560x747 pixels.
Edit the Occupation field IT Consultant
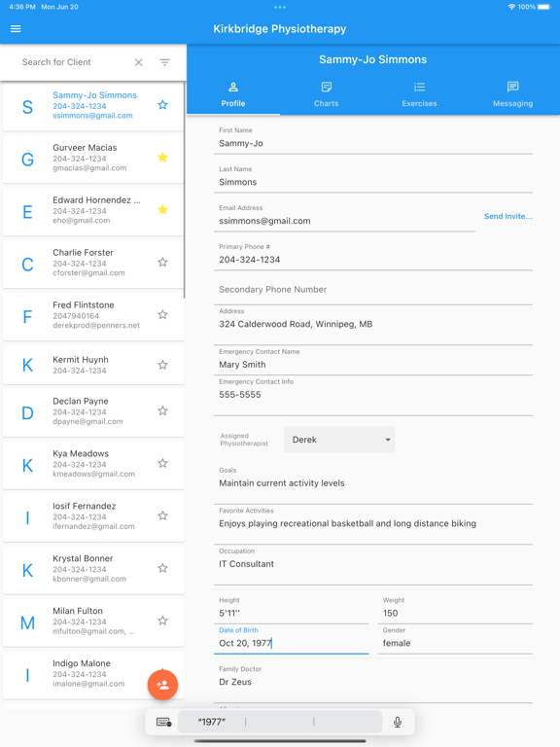pyautogui.click(x=373, y=565)
